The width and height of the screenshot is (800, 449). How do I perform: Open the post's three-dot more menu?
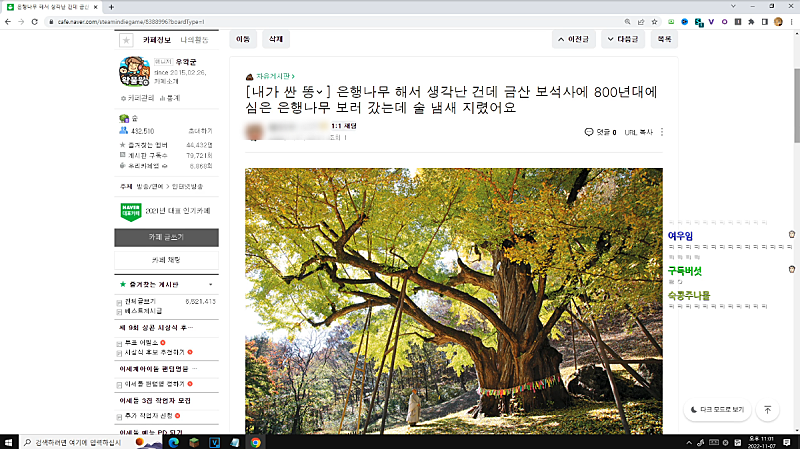click(x=662, y=131)
